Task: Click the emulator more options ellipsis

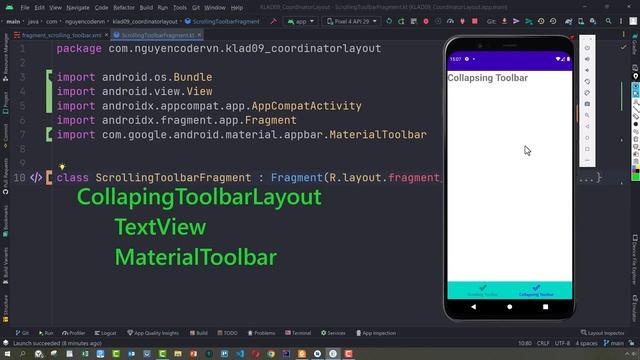Action: coord(587,160)
